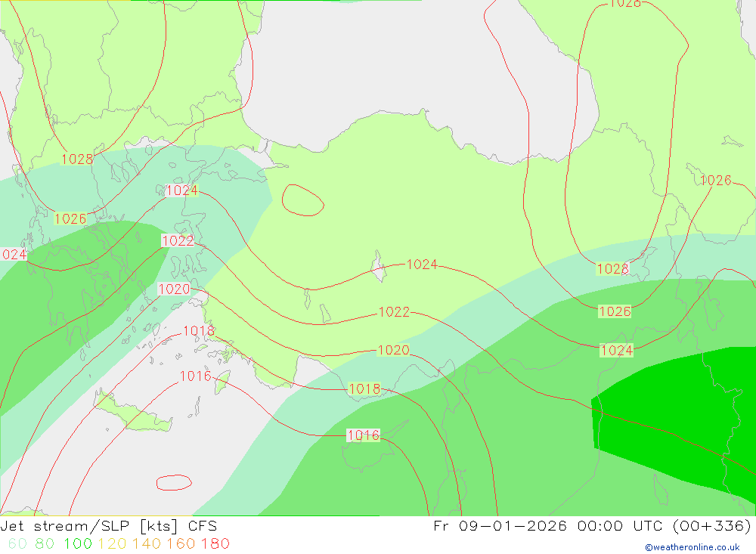
Task: Click the 60 kts legend value
Action: tap(17, 543)
